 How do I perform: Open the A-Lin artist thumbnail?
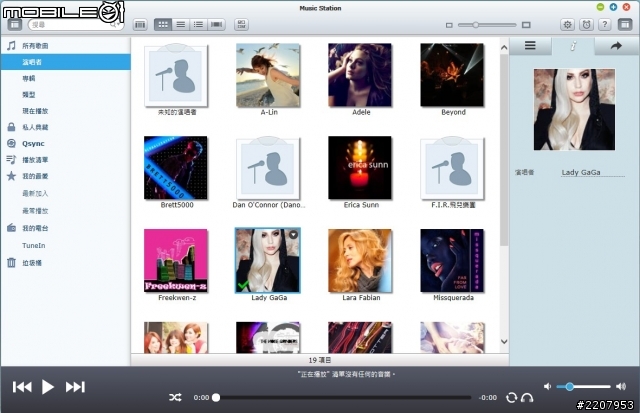[x=268, y=75]
